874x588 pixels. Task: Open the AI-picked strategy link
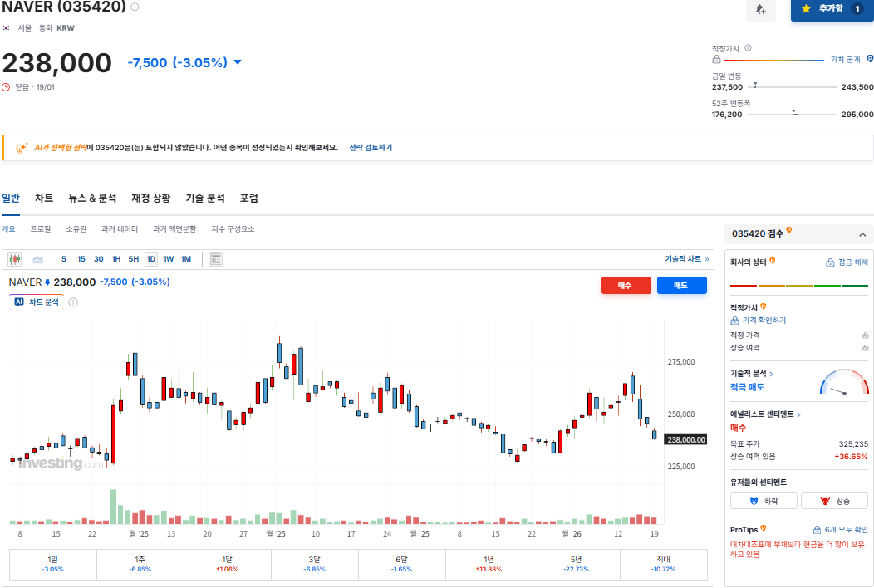[60, 148]
